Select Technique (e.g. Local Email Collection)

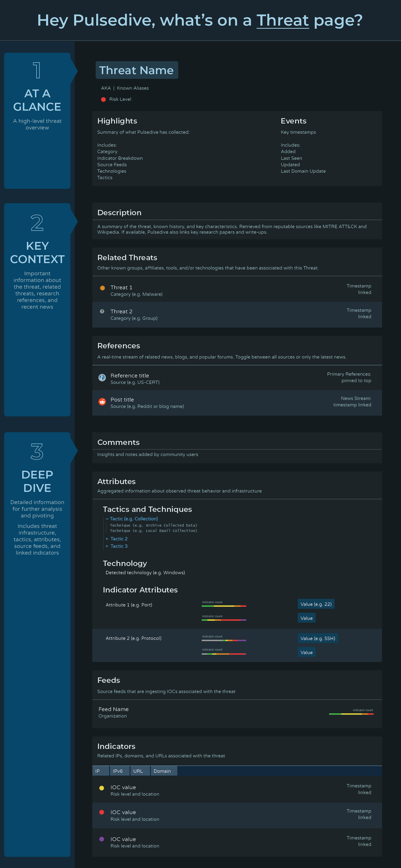click(x=153, y=531)
